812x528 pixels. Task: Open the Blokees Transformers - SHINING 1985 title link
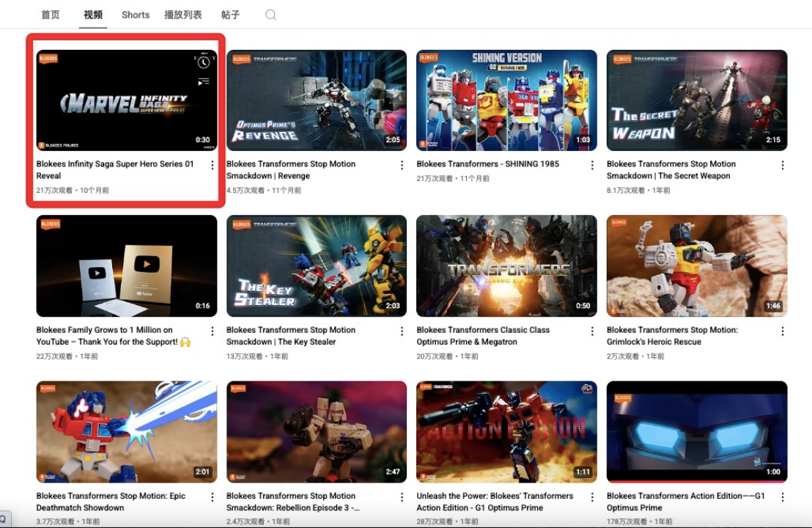pos(488,164)
